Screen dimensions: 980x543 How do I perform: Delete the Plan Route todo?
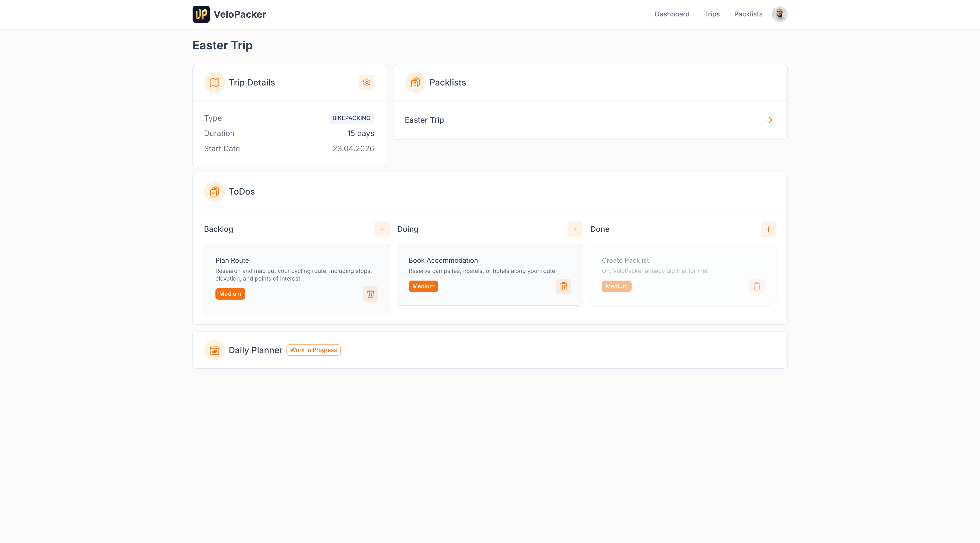pyautogui.click(x=370, y=294)
